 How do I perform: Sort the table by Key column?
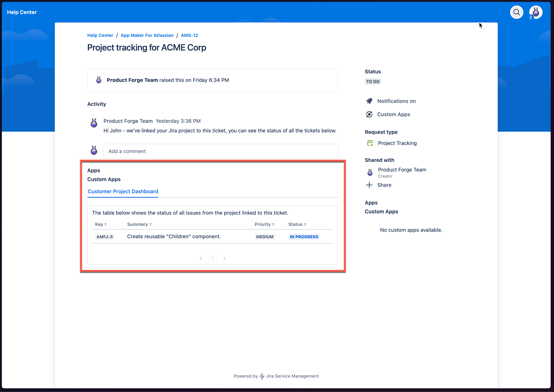(101, 224)
